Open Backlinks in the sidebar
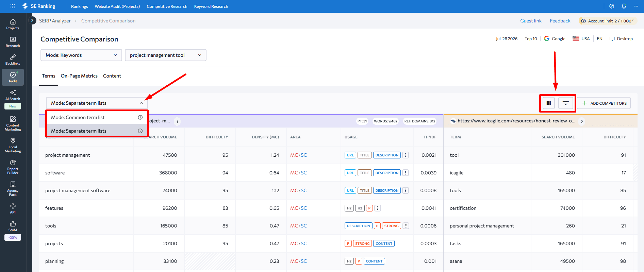The width and height of the screenshot is (644, 272). (13, 60)
